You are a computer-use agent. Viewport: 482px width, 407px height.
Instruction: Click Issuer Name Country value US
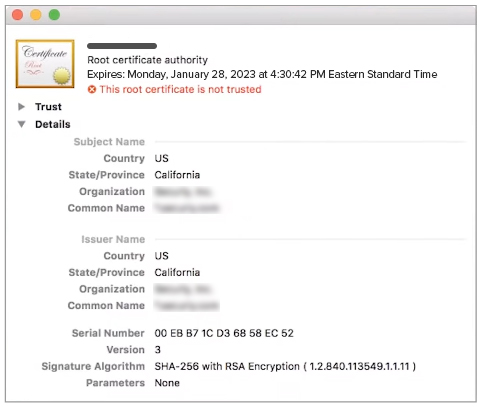point(161,256)
